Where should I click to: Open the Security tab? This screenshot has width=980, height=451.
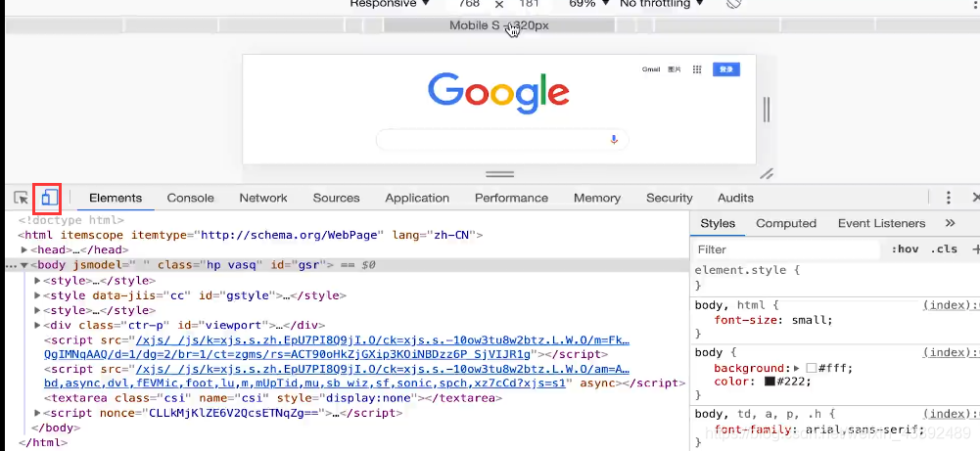point(670,198)
